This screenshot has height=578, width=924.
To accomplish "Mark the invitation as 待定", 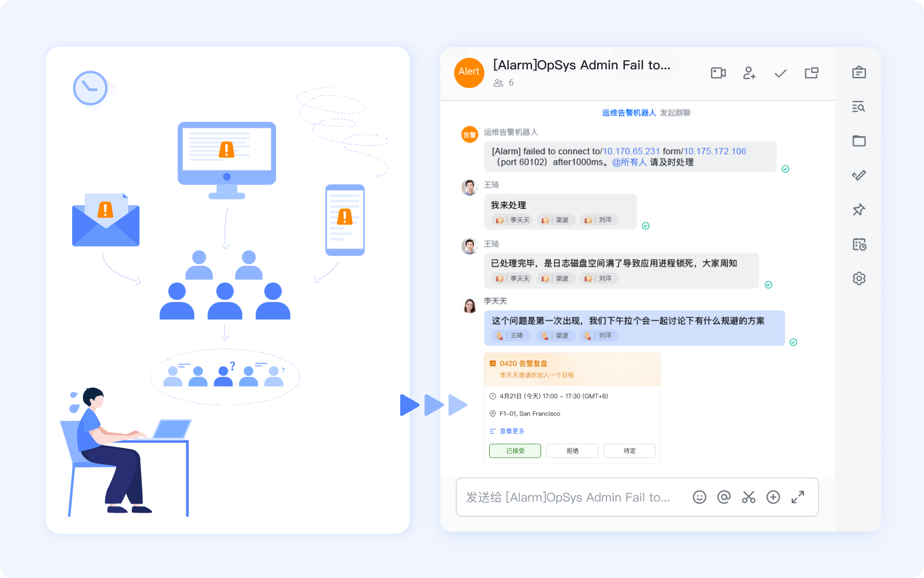I will click(x=629, y=451).
